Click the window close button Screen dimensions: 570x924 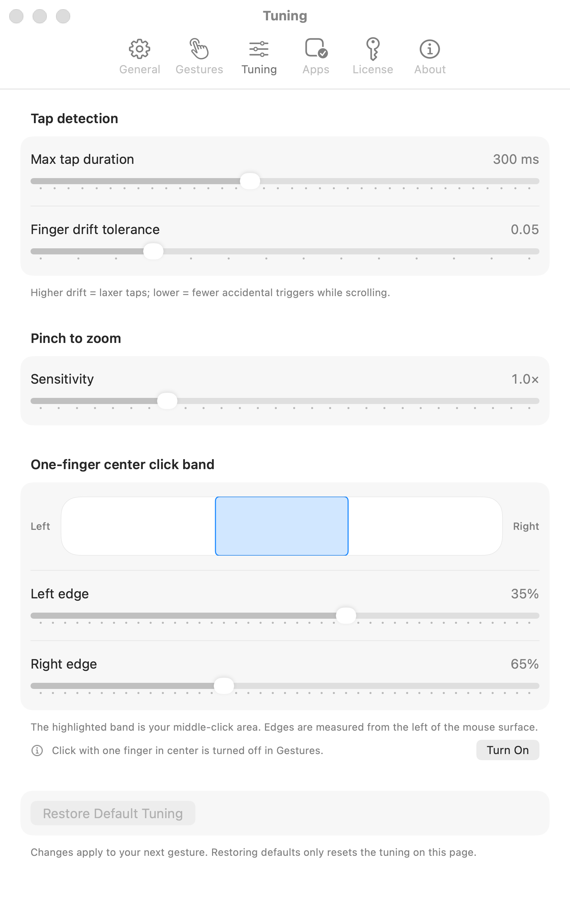(x=16, y=16)
